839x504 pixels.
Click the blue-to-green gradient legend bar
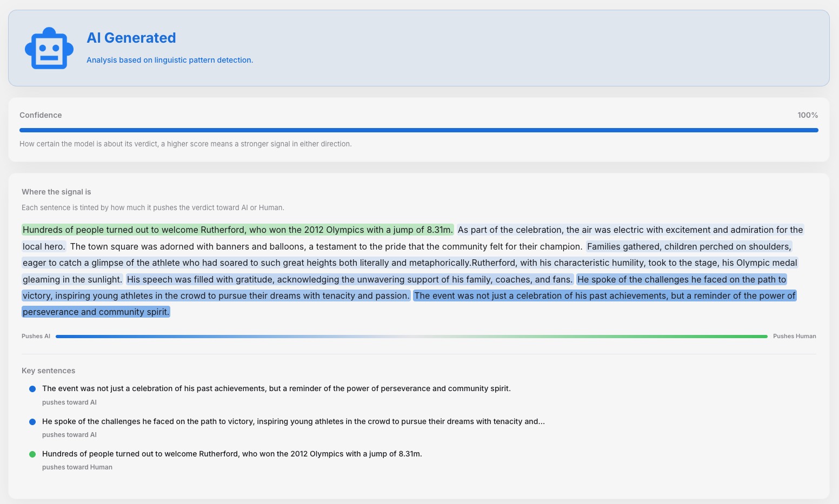tap(411, 337)
